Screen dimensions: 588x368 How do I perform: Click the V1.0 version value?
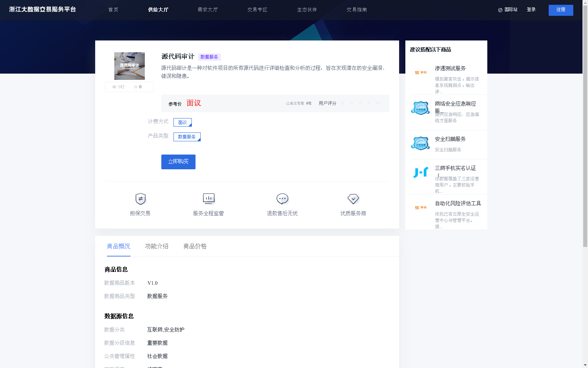[153, 283]
